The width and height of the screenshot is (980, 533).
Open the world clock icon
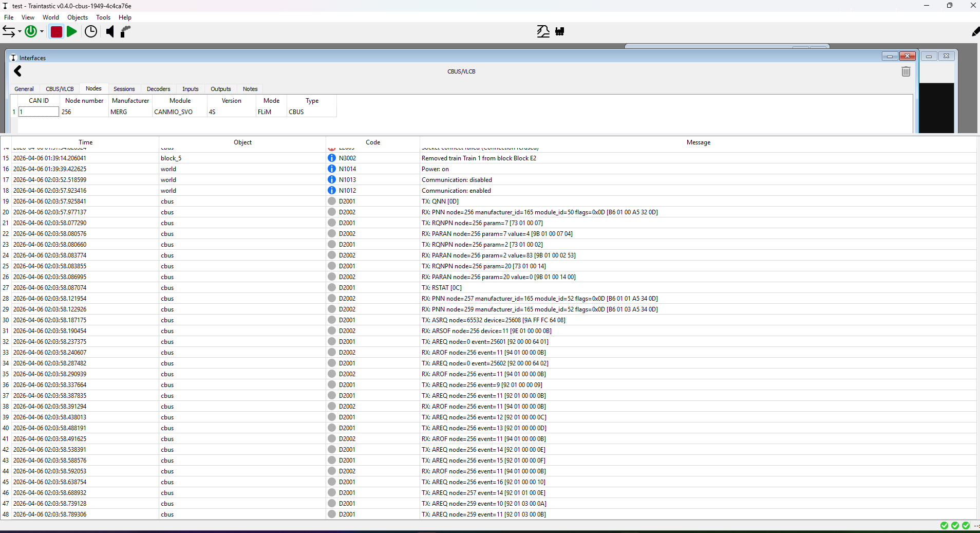91,32
